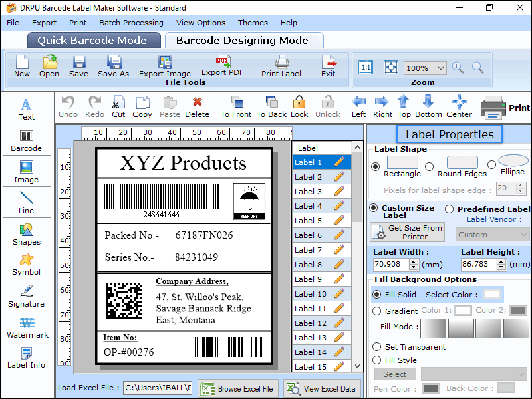Image resolution: width=532 pixels, height=399 pixels.
Task: Open the zoom percentage dropdown
Action: pos(441,68)
